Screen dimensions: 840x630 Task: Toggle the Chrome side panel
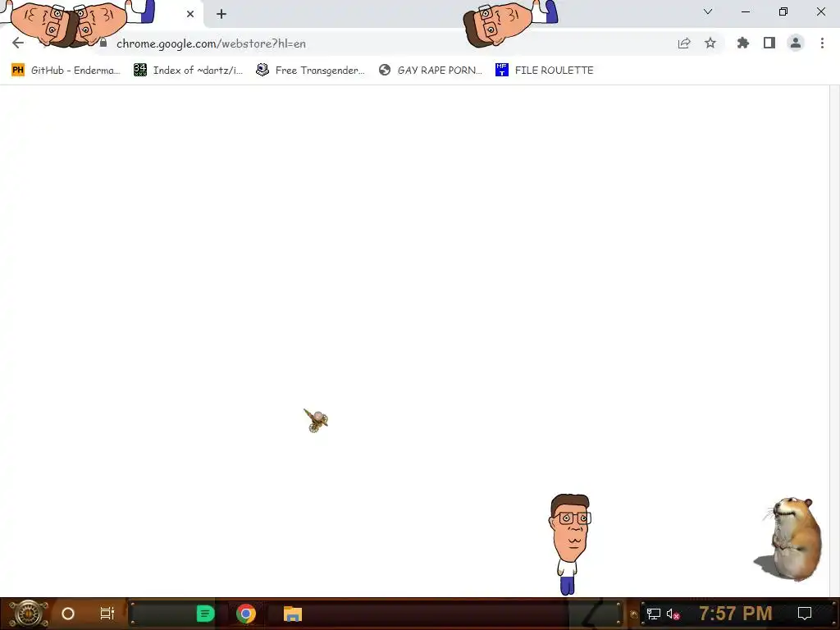coord(769,43)
